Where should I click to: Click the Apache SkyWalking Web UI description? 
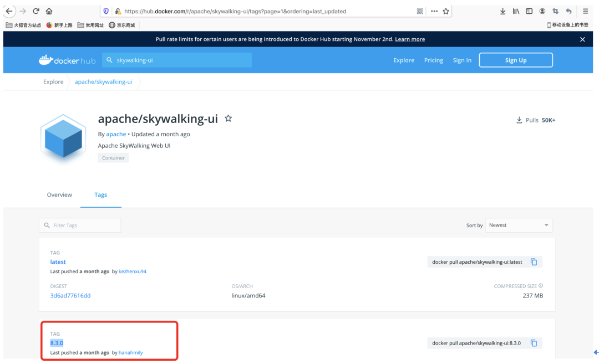(x=134, y=145)
